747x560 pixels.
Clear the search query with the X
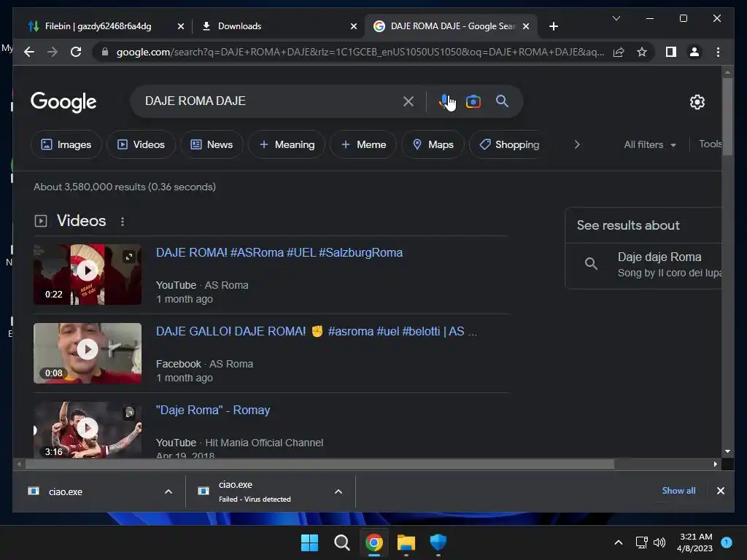(x=409, y=101)
